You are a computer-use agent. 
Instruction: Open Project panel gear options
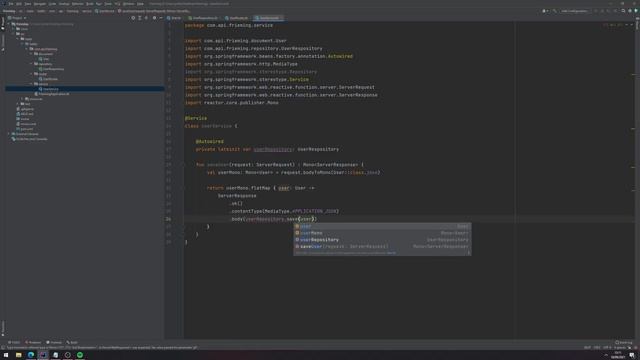(154, 18)
